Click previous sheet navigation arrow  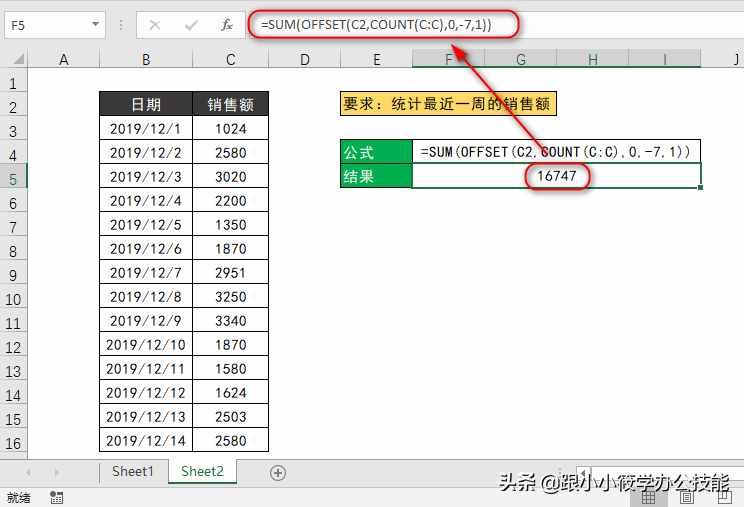click(29, 472)
